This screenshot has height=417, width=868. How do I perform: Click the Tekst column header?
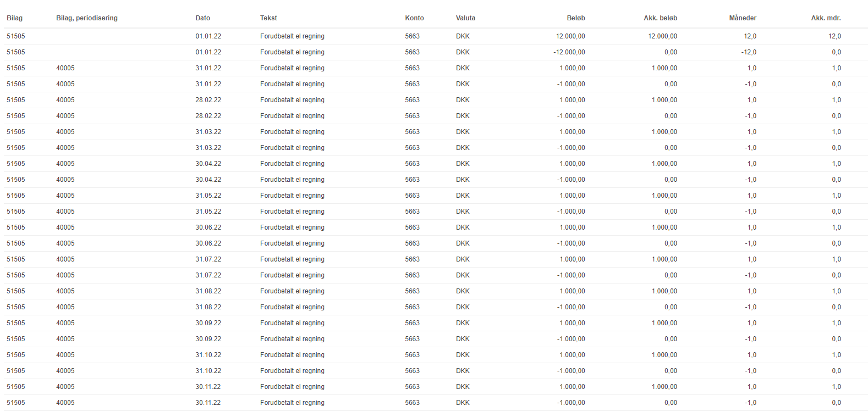point(268,18)
